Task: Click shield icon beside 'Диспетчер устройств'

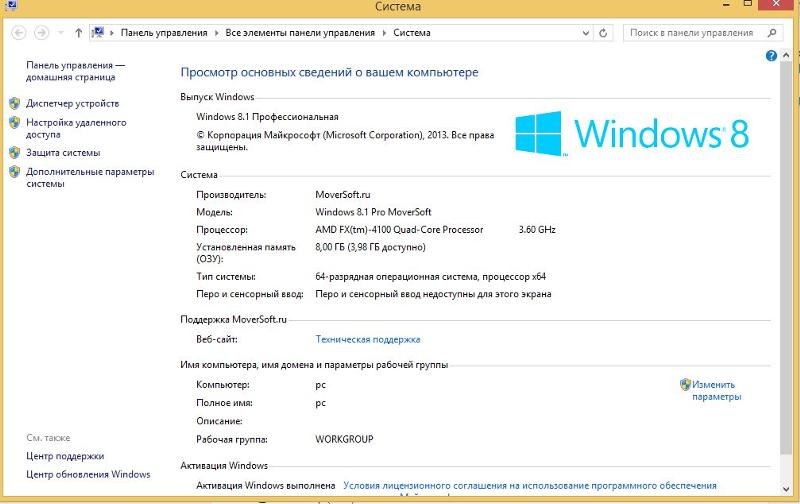Action: (x=15, y=104)
